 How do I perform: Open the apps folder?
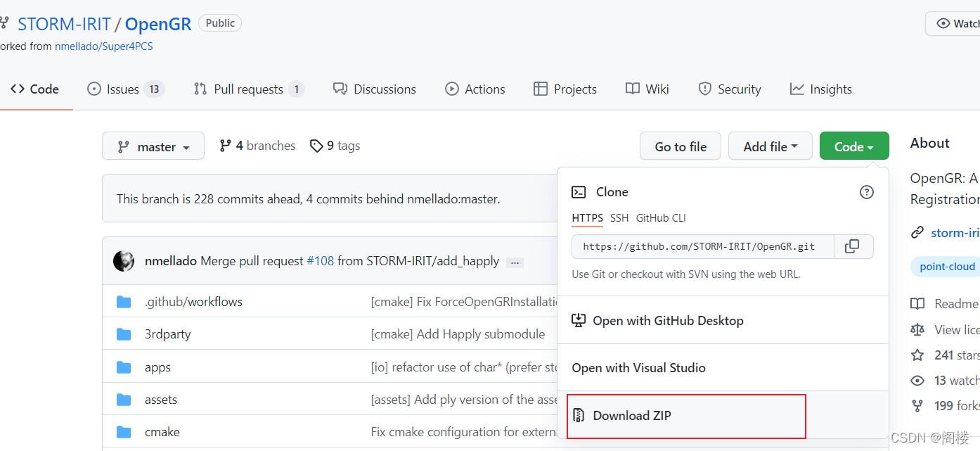click(x=157, y=367)
